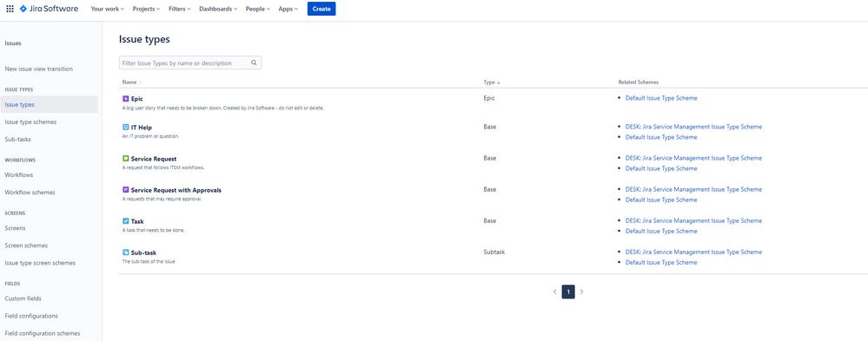Open the Your work dropdown
The image size is (868, 341).
coord(108,9)
